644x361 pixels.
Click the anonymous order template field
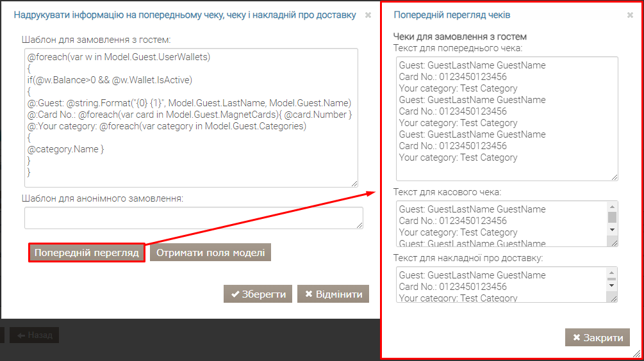(x=194, y=218)
